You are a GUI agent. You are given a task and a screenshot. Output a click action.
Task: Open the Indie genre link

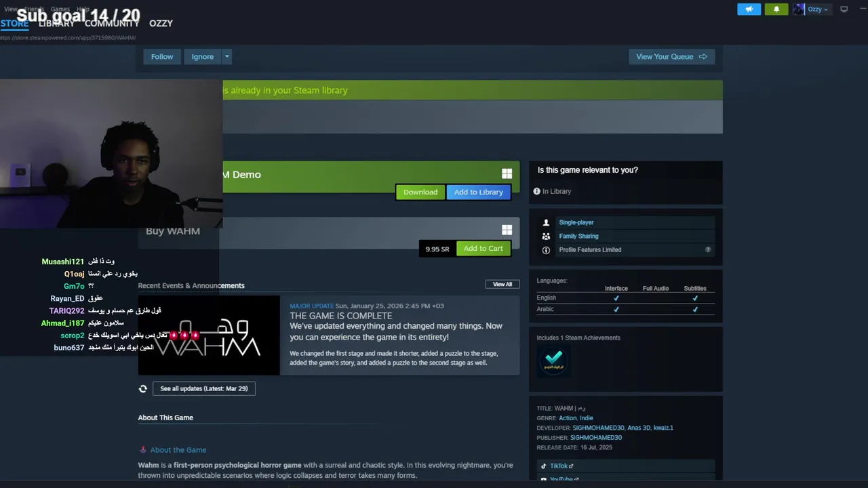tap(587, 418)
